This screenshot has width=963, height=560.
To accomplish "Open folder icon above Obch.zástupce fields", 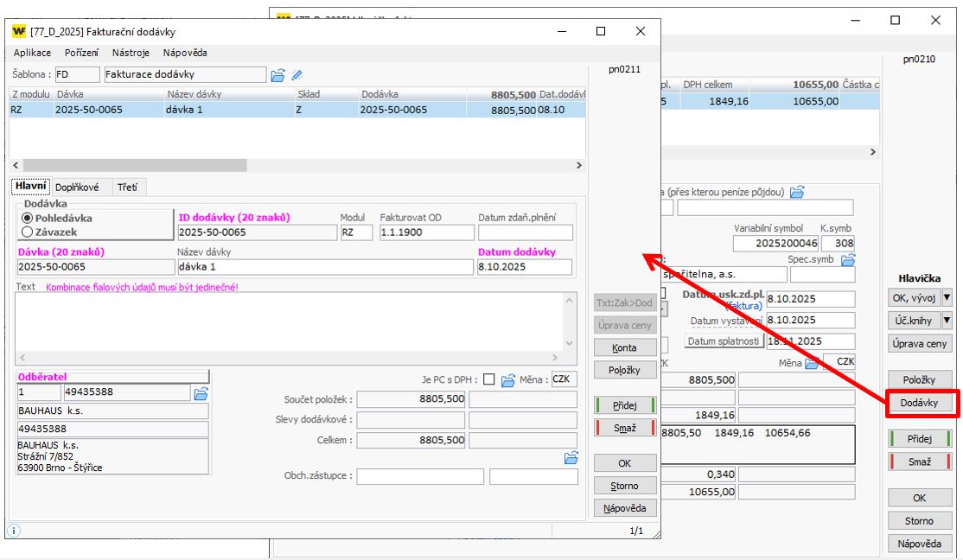I will tap(571, 457).
